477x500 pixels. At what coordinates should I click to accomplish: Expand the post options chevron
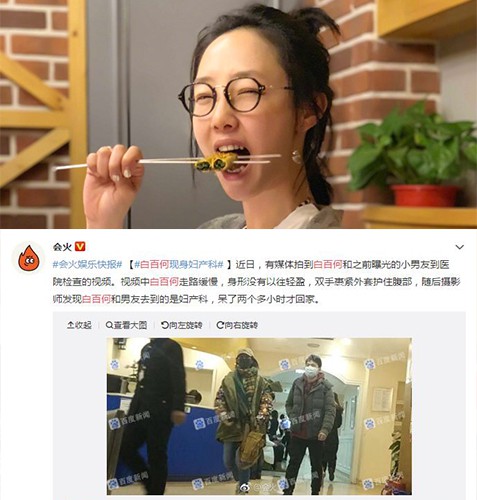pos(460,247)
